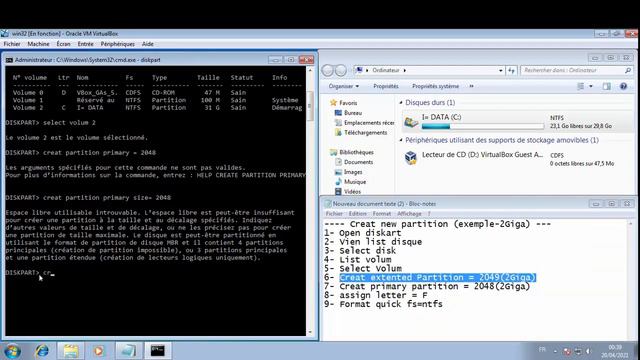Image resolution: width=640 pixels, height=360 pixels.
Task: Show hidden tray icons arrow
Action: tap(555, 351)
